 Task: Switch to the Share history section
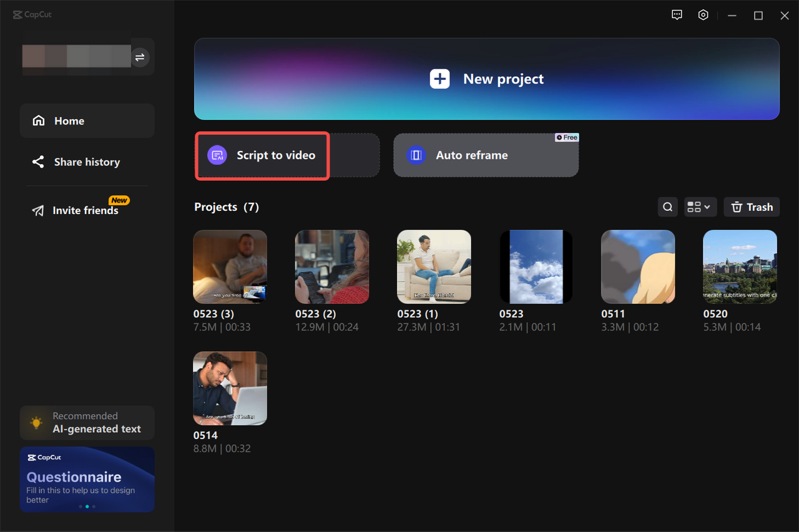tap(86, 162)
